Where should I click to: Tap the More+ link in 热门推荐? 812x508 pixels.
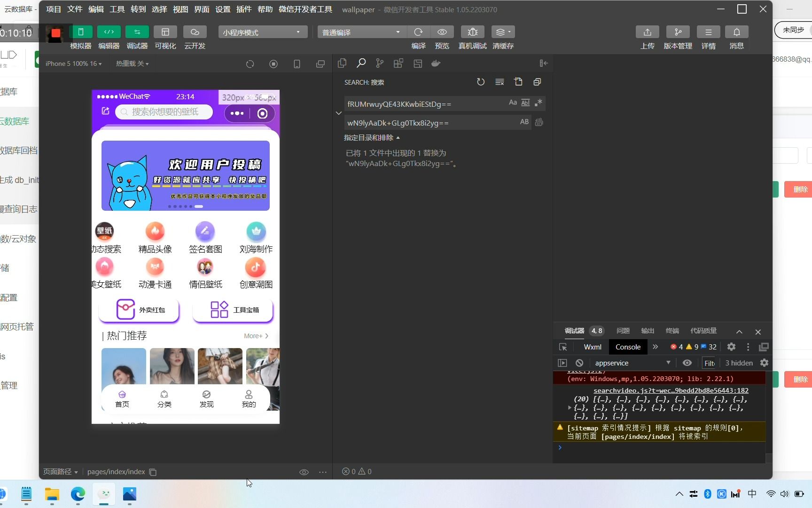click(256, 336)
